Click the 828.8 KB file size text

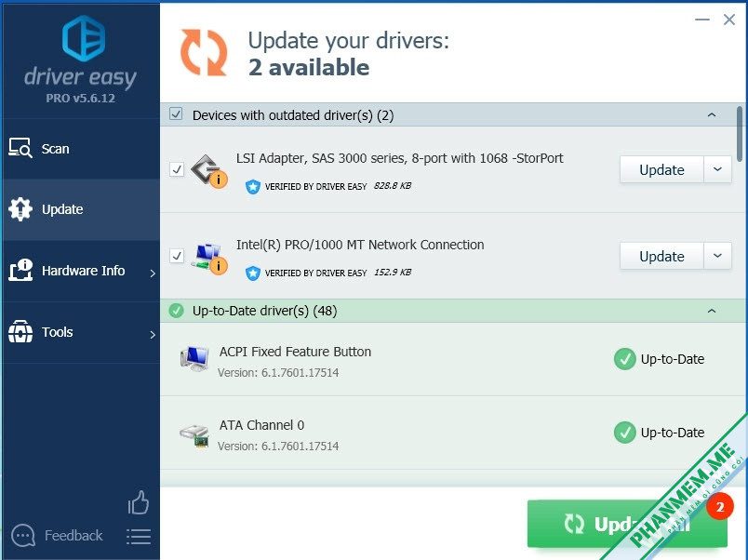(392, 185)
